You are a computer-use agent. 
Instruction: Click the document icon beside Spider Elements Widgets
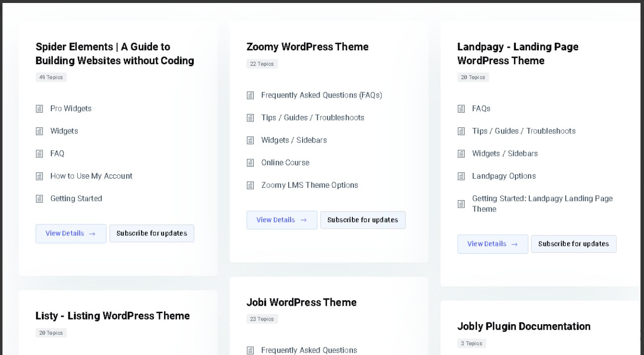click(x=39, y=131)
